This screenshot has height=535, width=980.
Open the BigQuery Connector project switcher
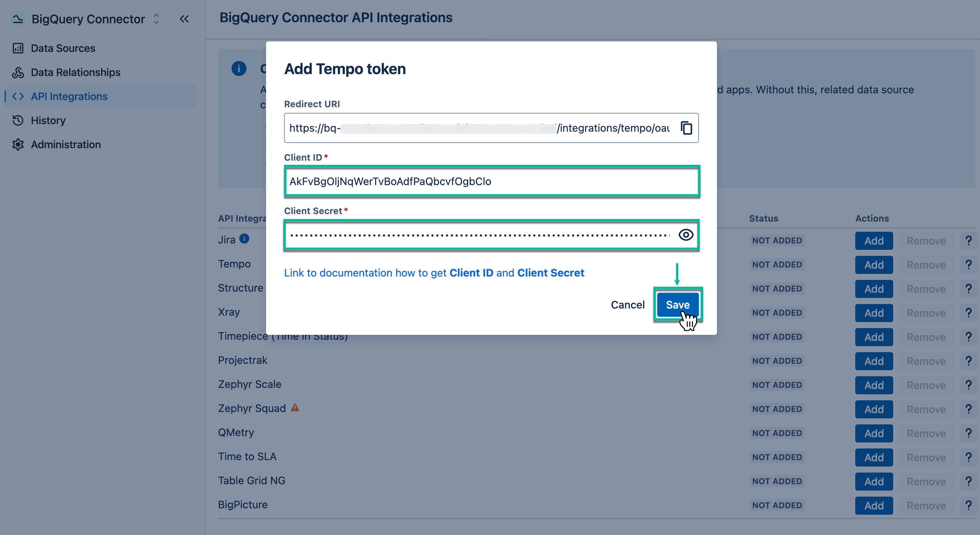point(156,19)
